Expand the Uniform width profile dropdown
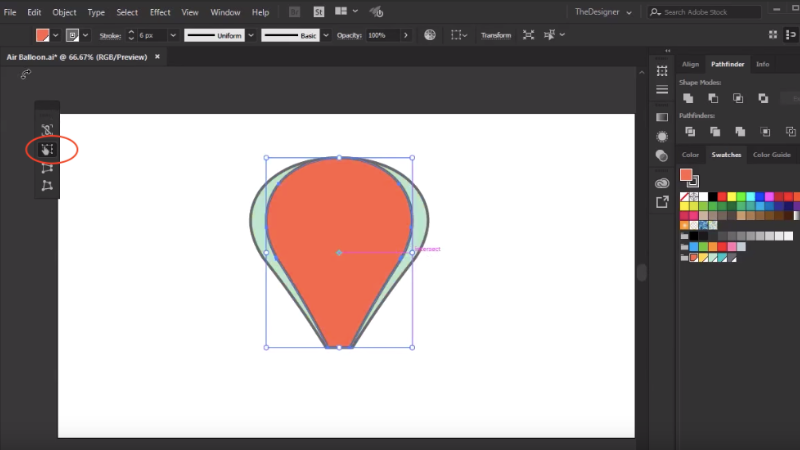 tap(250, 35)
